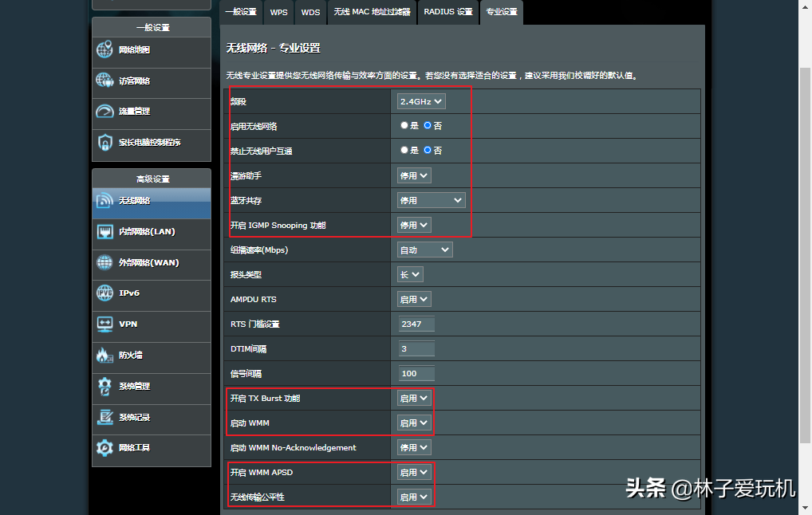
Task: Open the 流量管理 traffic manager gauge icon
Action: coord(104,112)
